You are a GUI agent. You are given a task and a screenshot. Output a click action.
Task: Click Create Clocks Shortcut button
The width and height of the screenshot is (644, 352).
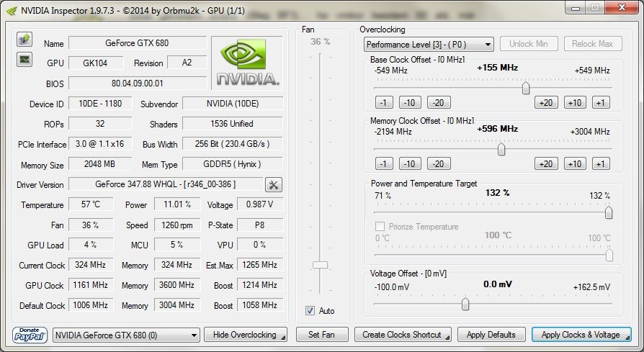click(x=403, y=335)
